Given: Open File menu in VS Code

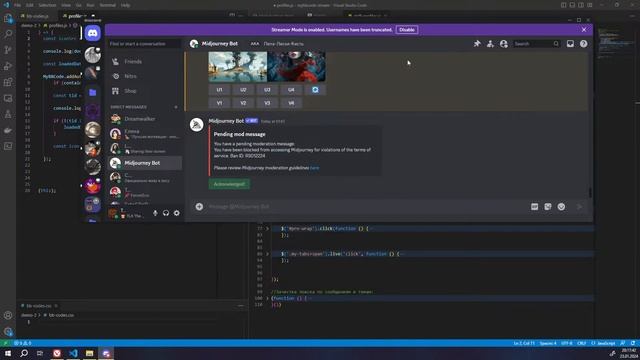Looking at the screenshot, I should click(x=17, y=5).
